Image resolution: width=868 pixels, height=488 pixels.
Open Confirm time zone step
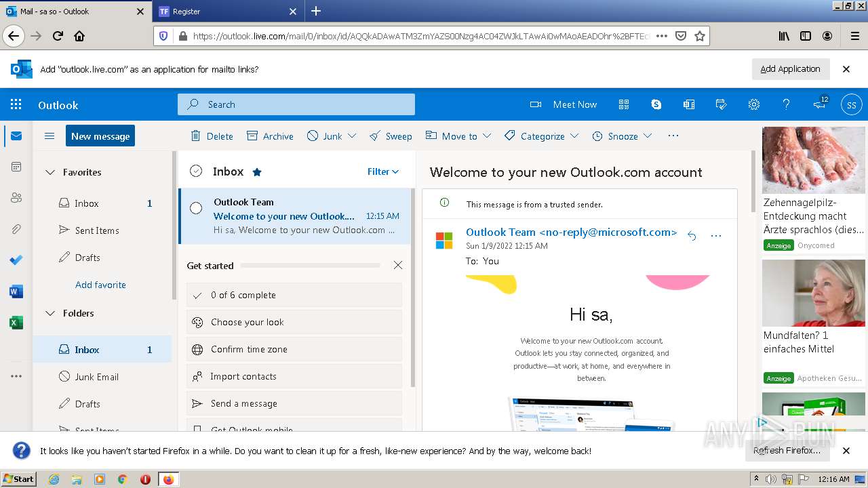tap(294, 349)
